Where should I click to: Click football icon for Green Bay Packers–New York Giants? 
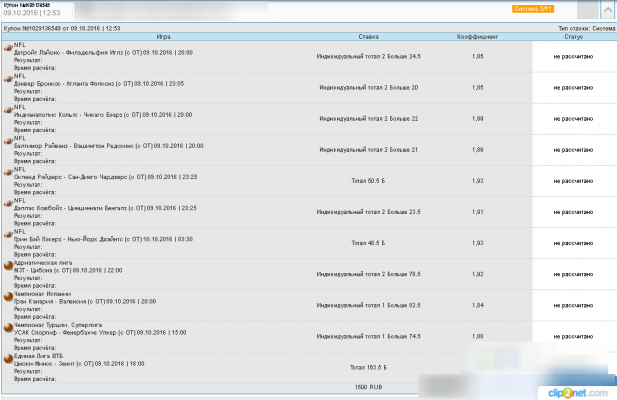[x=6, y=233]
